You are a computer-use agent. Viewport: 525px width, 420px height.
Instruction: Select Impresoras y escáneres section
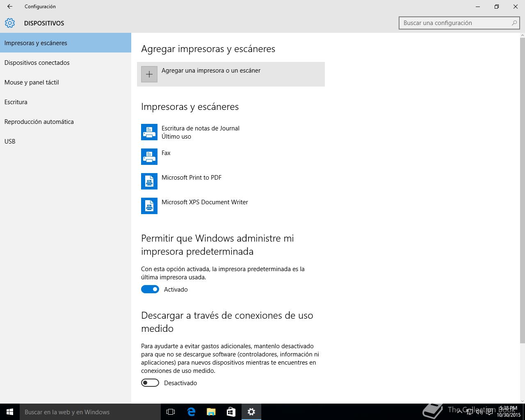click(66, 43)
